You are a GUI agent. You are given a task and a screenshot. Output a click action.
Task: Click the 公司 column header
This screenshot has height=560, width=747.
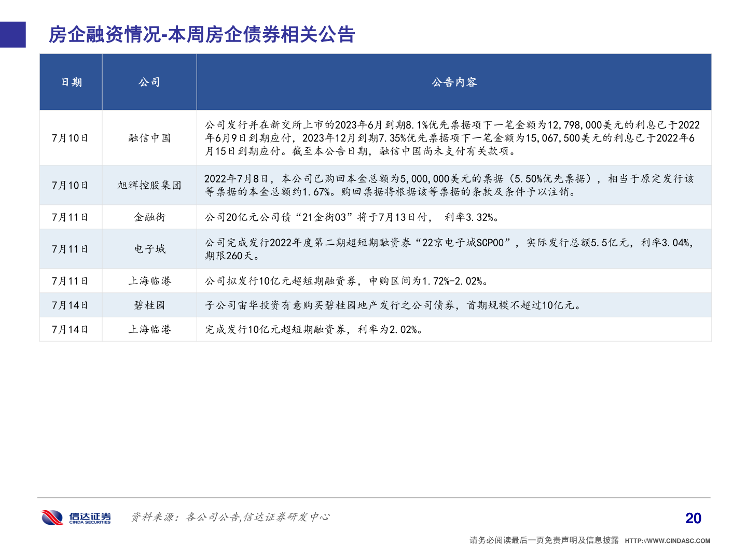(x=149, y=81)
